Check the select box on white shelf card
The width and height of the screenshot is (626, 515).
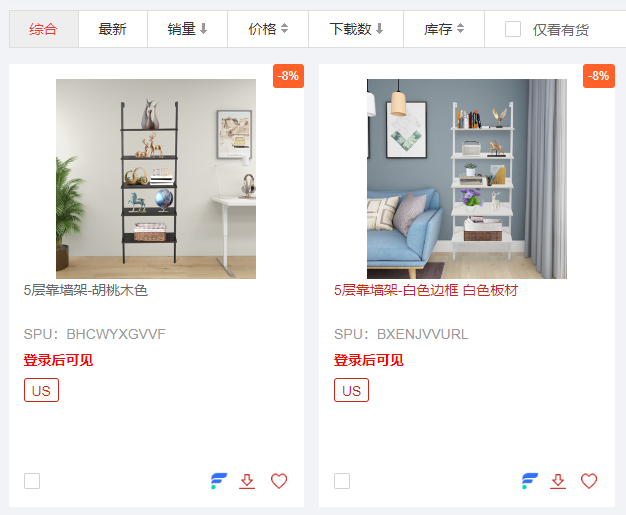click(342, 481)
